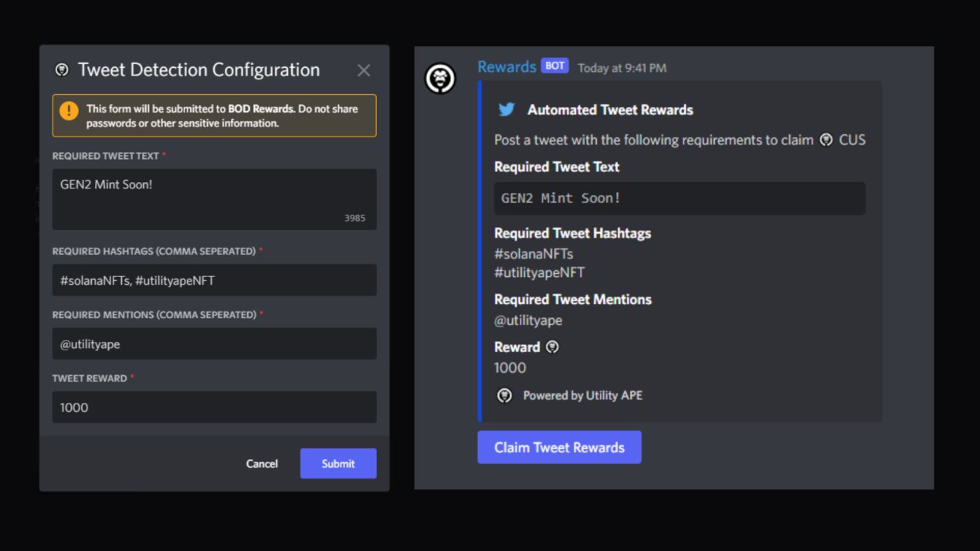Click the Powered by Utility APE footer icon
Image resolution: width=980 pixels, height=551 pixels.
(504, 395)
